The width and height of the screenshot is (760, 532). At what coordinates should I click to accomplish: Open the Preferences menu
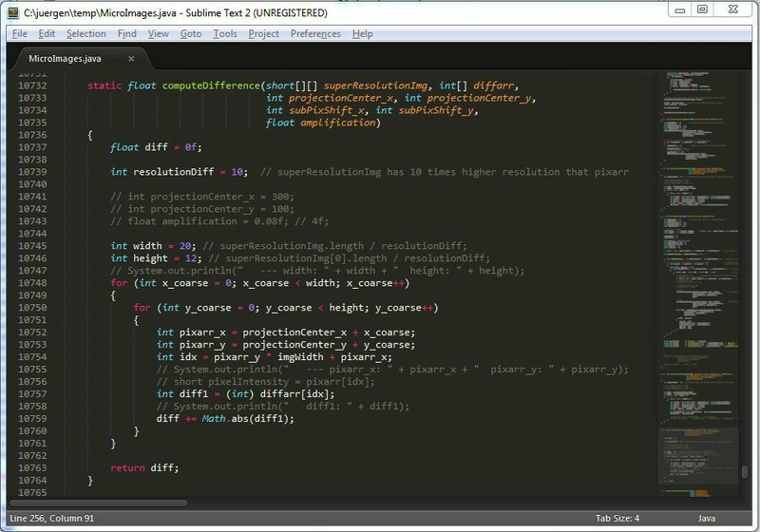pos(315,34)
